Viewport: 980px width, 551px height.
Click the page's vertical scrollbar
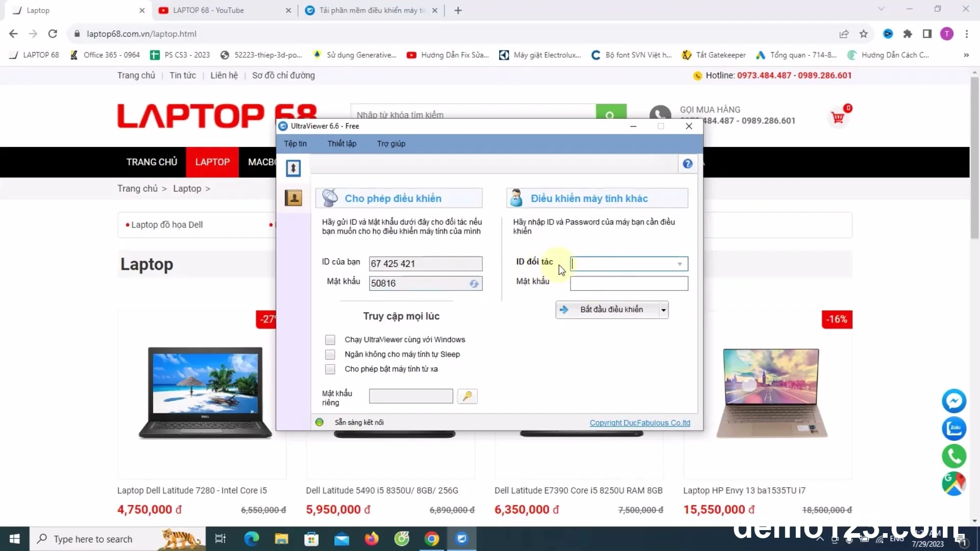pos(974,158)
